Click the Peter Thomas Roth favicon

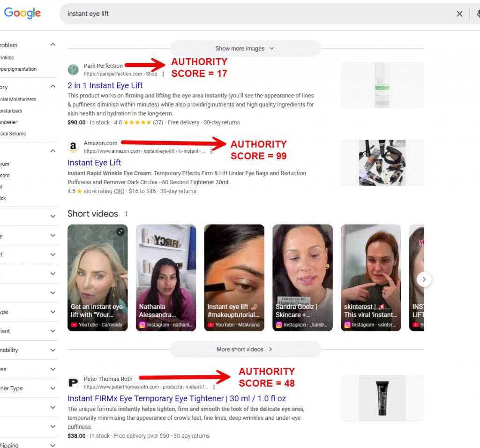73,382
